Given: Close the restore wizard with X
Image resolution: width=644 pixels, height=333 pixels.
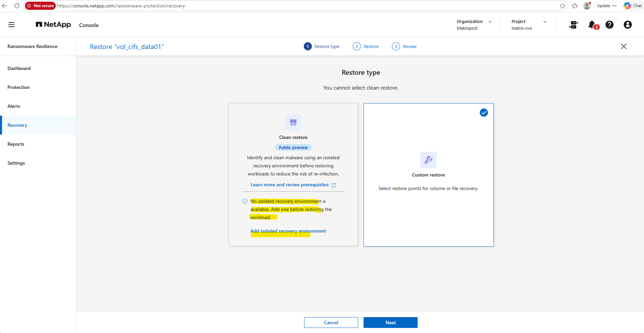Looking at the screenshot, I should pos(624,46).
